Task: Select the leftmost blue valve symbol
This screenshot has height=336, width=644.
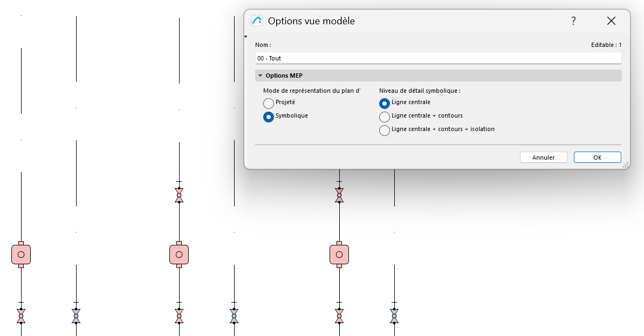Action: click(x=76, y=316)
